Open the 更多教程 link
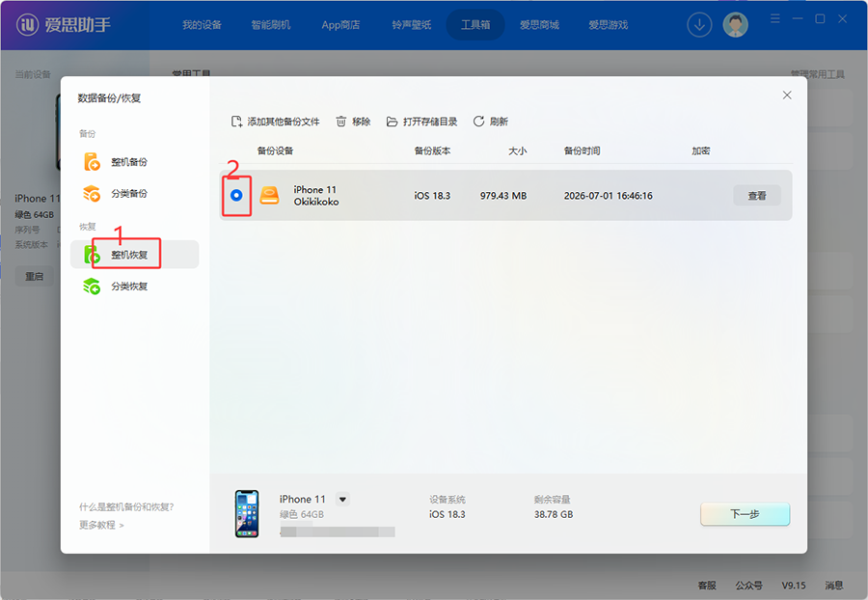 coord(101,525)
